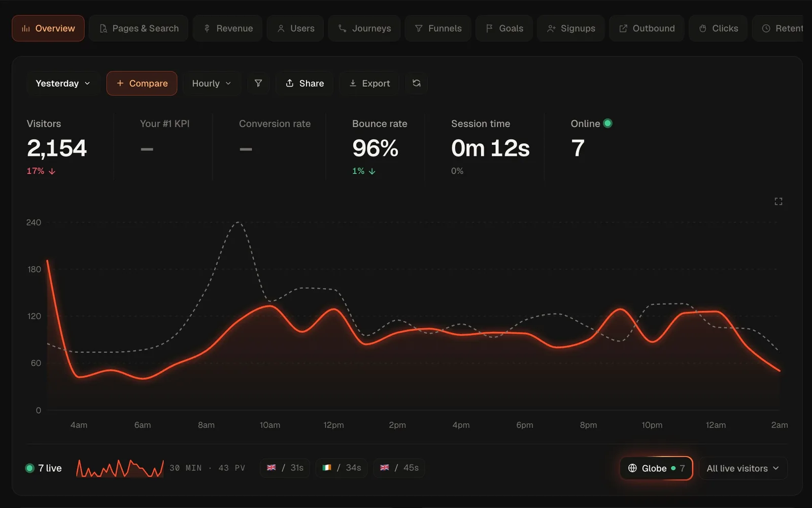The image size is (812, 508).
Task: Click the Compare button
Action: (x=142, y=83)
